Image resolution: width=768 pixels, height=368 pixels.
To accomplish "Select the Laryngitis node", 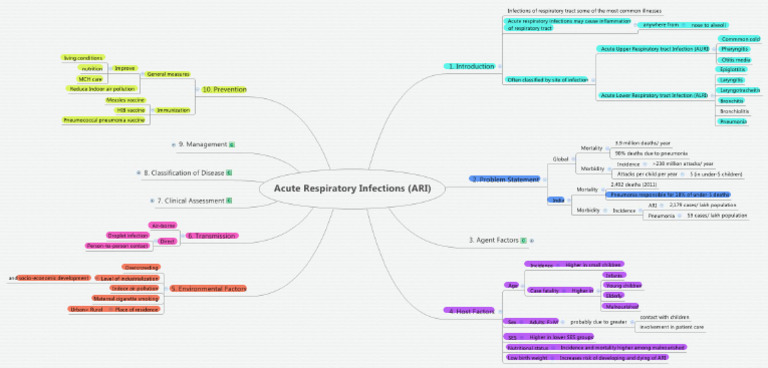I will (x=732, y=80).
